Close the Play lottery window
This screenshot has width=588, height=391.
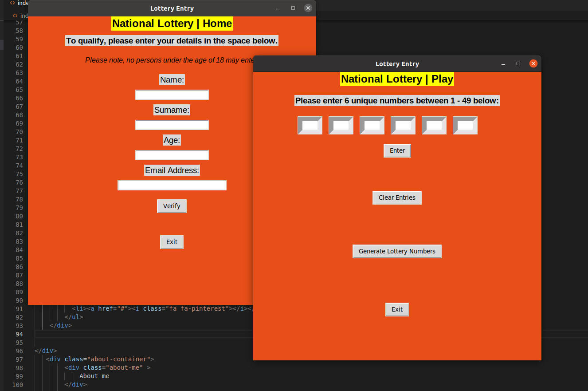[533, 64]
